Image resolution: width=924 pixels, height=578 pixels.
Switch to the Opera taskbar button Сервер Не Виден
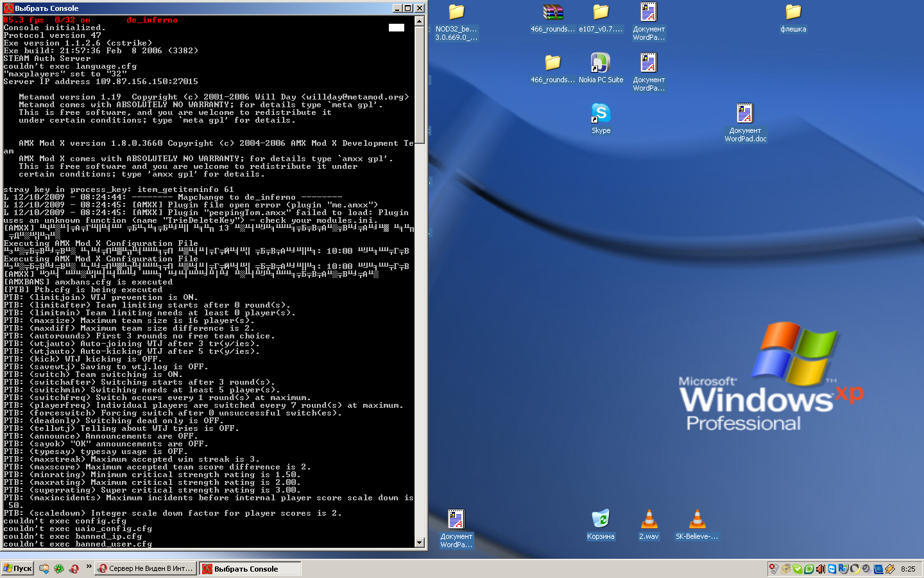point(146,568)
